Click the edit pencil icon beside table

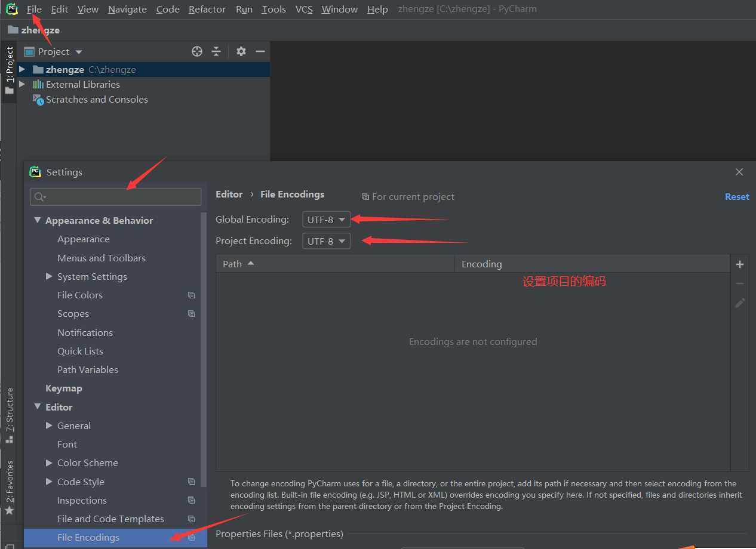(x=739, y=303)
